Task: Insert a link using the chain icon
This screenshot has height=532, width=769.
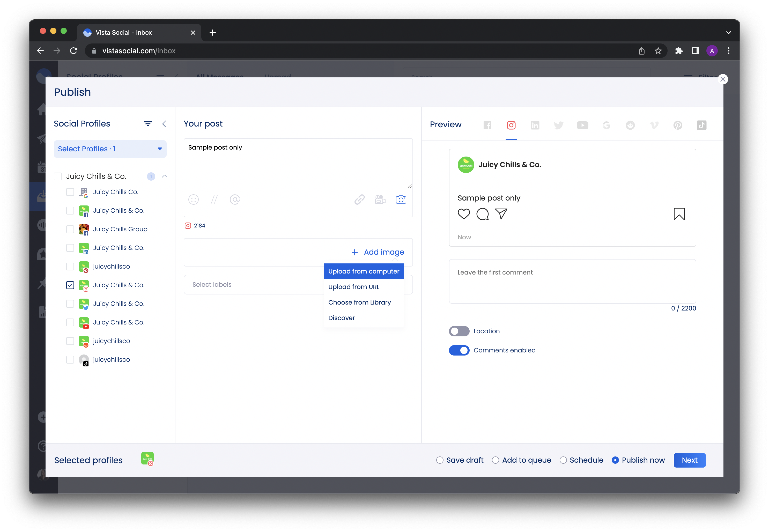Action: 359,200
